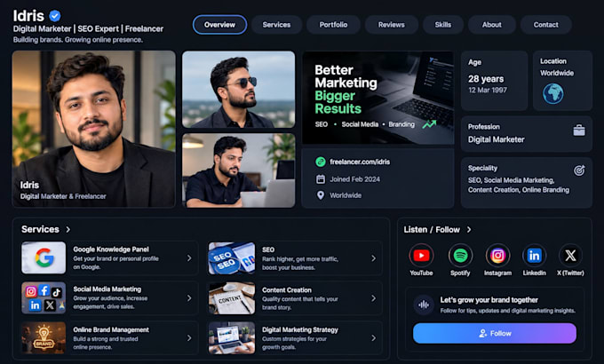Click the Profession Digital Marketer card

[x=526, y=134]
